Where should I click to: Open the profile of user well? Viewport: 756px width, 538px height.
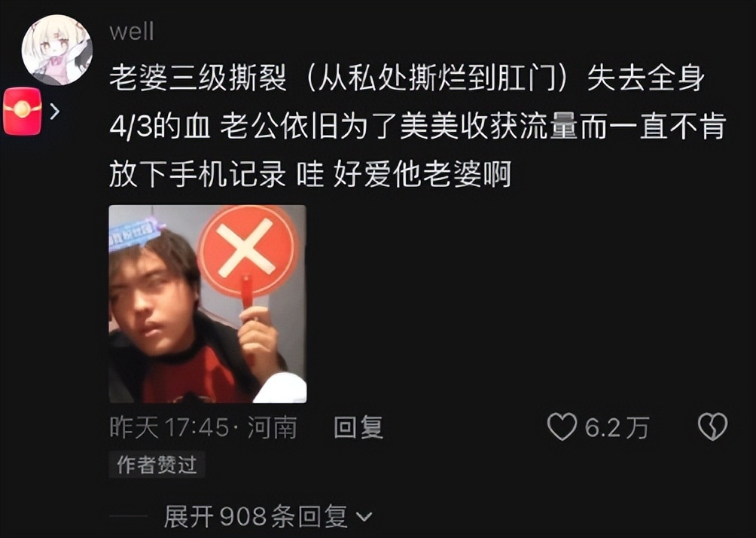point(132,32)
